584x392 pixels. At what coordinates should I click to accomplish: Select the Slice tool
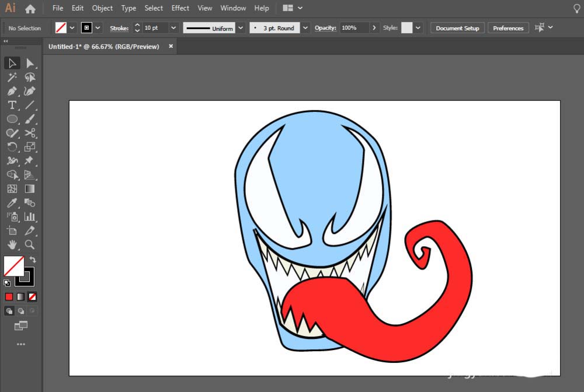point(30,230)
